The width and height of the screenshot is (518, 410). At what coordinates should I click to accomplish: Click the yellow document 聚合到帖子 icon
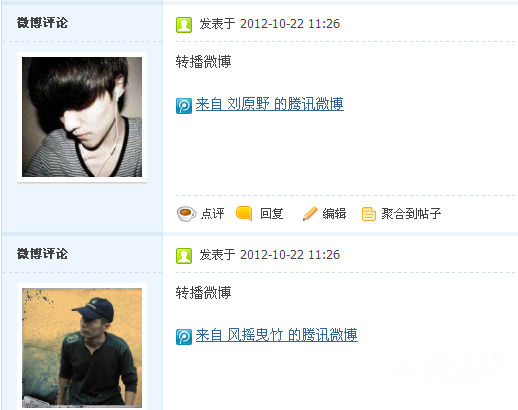coord(369,214)
